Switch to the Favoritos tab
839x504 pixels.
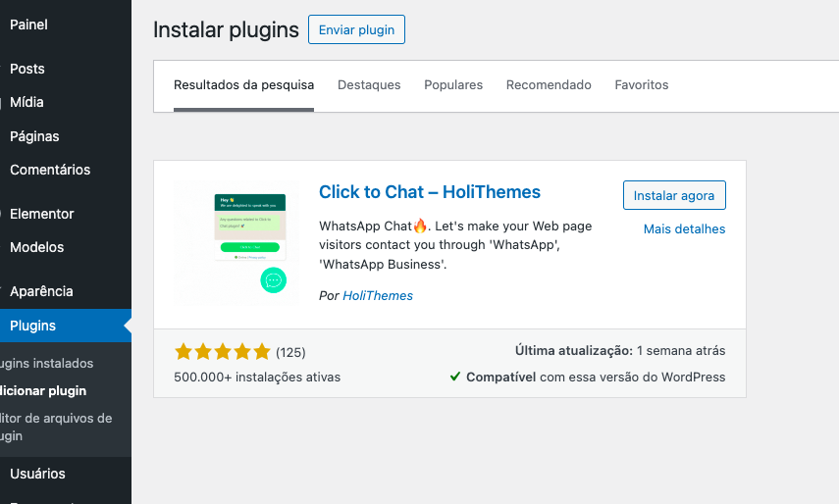(x=642, y=85)
